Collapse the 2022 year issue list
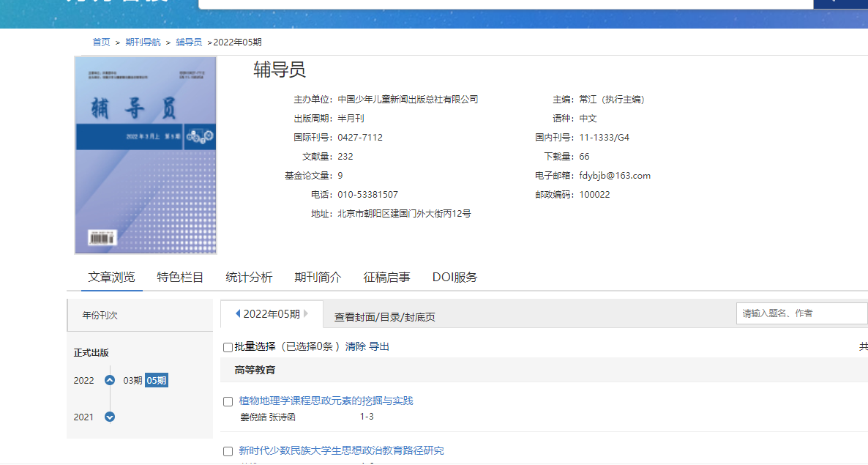 pos(110,380)
